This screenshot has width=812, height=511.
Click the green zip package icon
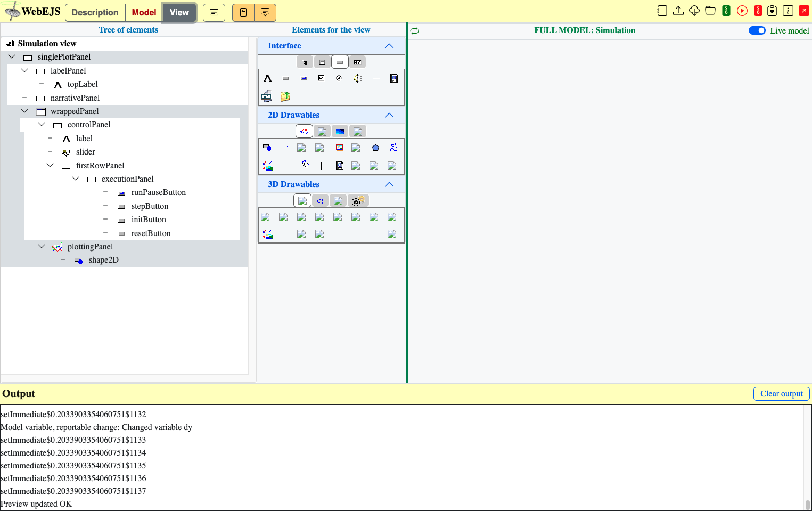pos(726,11)
